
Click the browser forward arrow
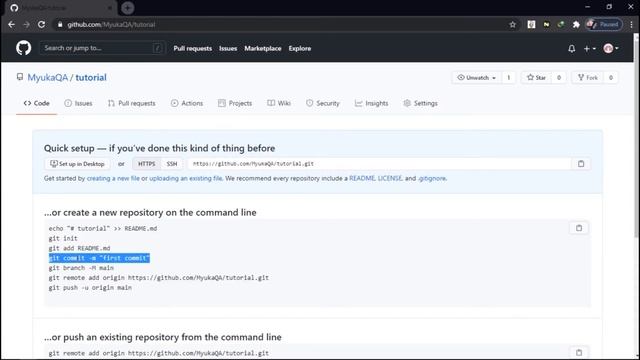27,24
